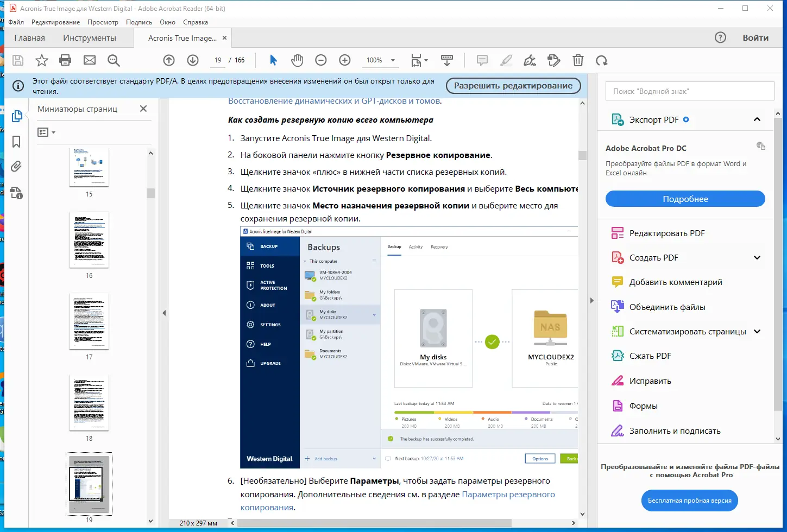Zoom out with minus icon

click(x=321, y=60)
